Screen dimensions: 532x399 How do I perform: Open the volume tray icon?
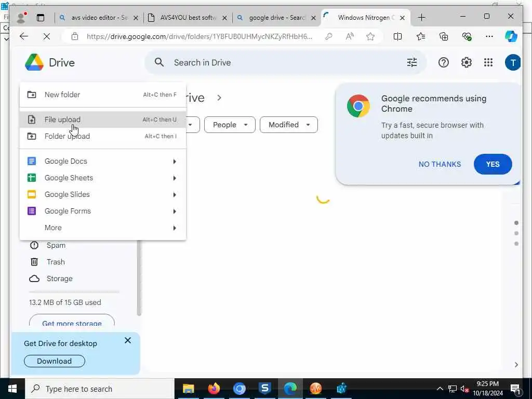(x=464, y=389)
